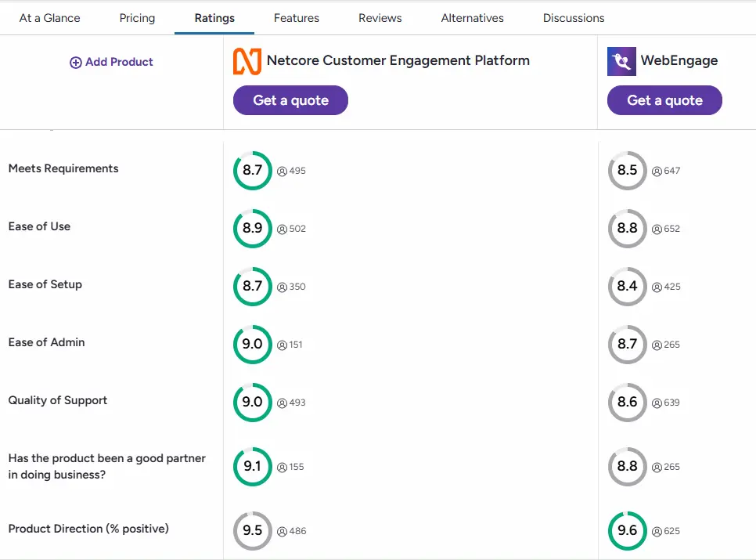Open the Reviews tab
The height and width of the screenshot is (560, 756).
(x=380, y=18)
